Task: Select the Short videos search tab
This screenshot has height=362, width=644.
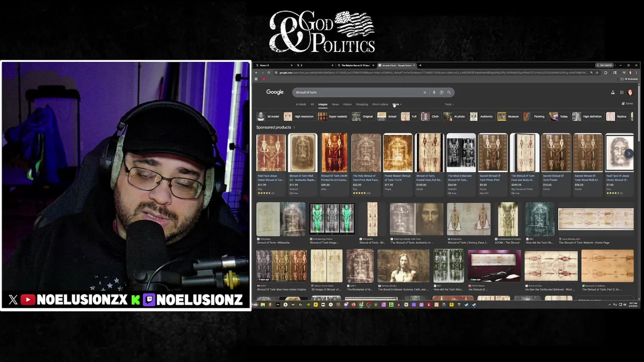Action: [x=380, y=104]
